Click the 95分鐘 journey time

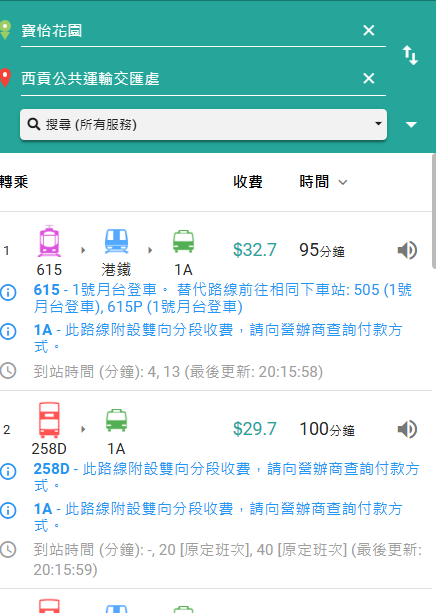click(322, 250)
